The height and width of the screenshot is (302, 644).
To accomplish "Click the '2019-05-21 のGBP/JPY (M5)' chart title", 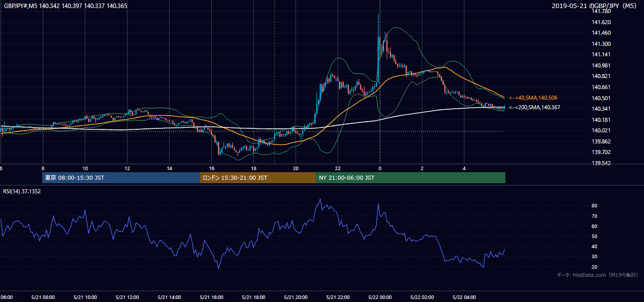I will pos(595,6).
